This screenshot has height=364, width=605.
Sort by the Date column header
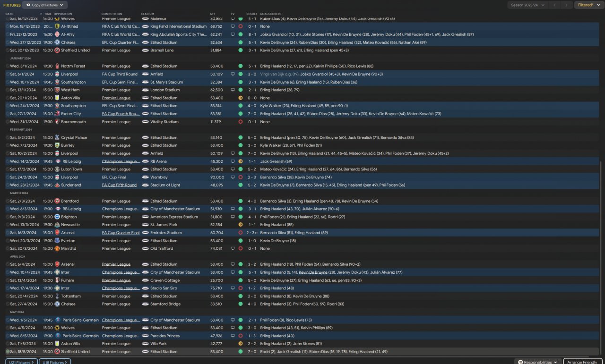[9, 14]
